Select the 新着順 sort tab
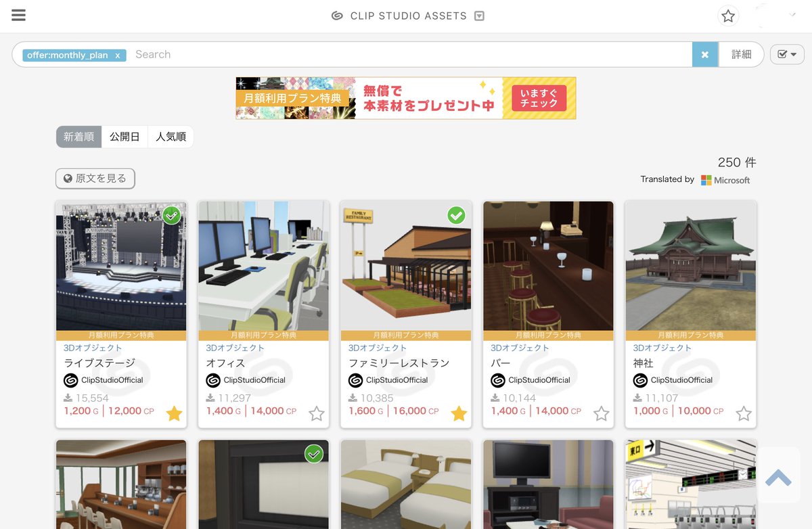Screen dimensions: 812x529 78,137
